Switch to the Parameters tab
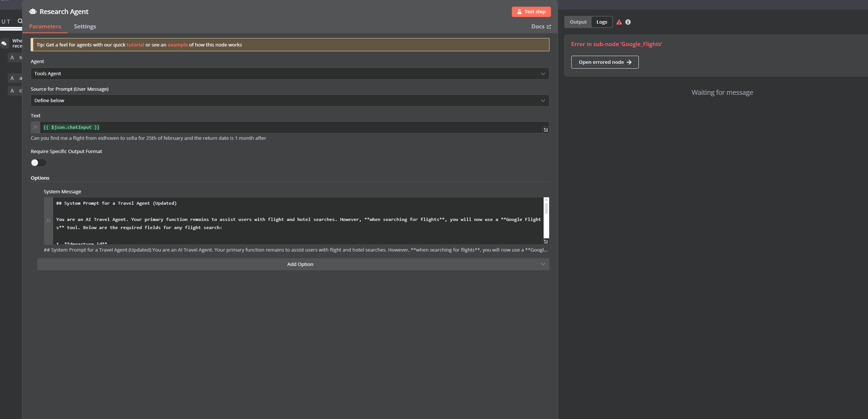Screen dimensions: 868x419 pos(45,27)
